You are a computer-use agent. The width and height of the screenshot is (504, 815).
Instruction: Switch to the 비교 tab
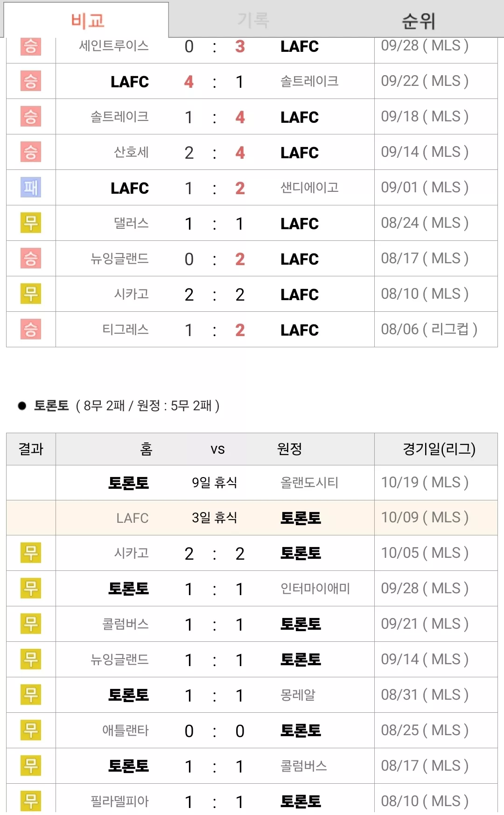(87, 20)
